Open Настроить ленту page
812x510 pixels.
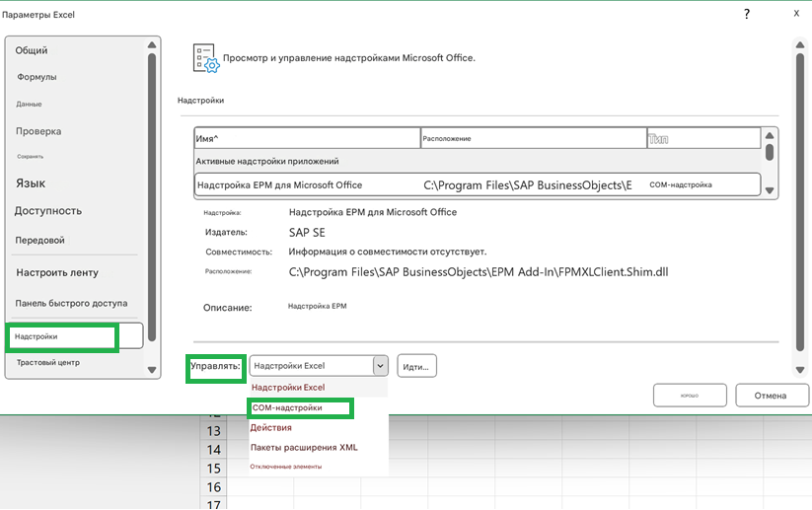click(x=57, y=272)
